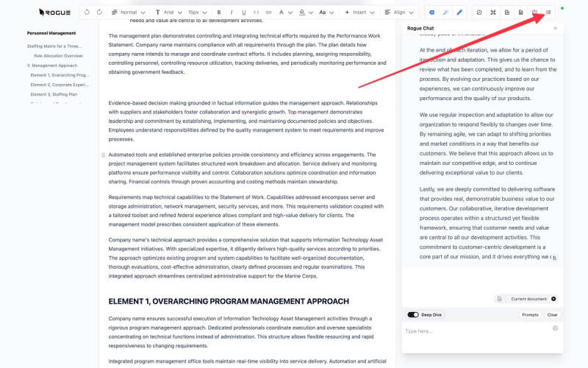Viewport: 588px width, 368px height.
Task: Click the Rogue Chat panel title
Action: (x=420, y=28)
